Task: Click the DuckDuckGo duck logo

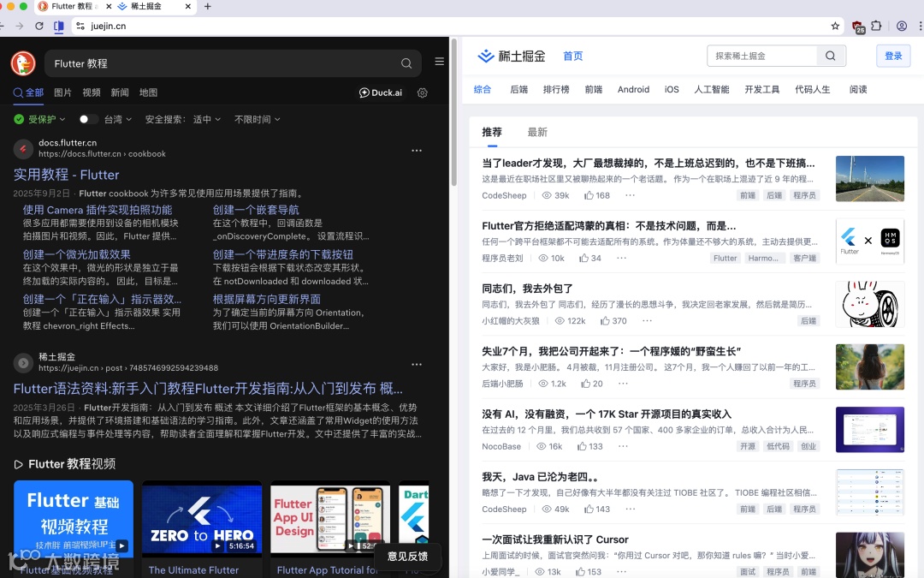Action: (23, 63)
